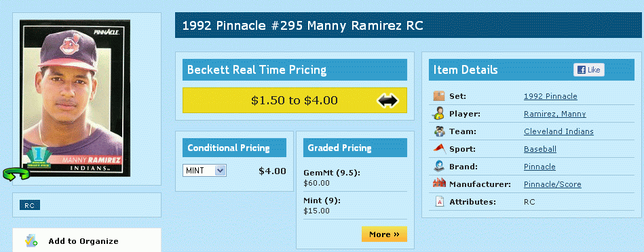
Task: Click the Attributes document icon
Action: [439, 202]
